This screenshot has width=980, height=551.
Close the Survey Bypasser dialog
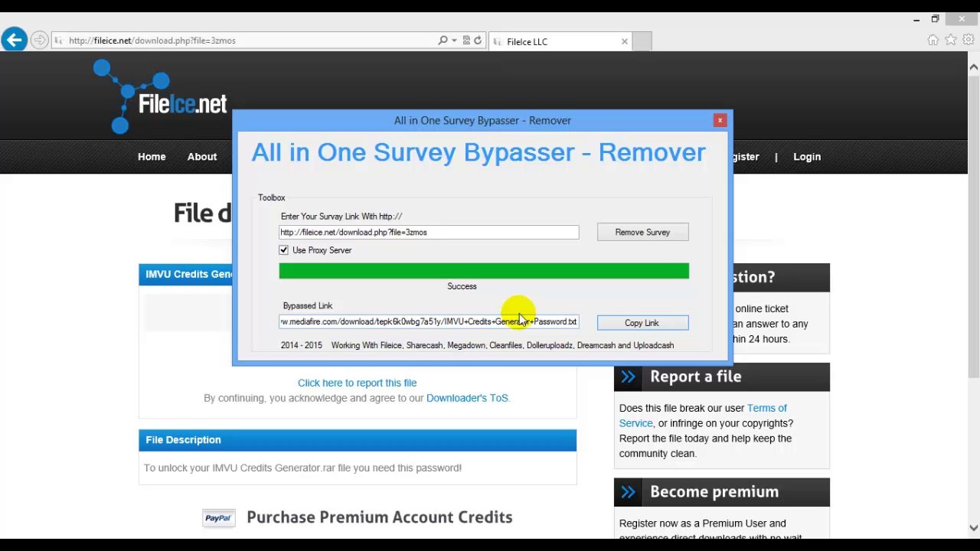(720, 120)
